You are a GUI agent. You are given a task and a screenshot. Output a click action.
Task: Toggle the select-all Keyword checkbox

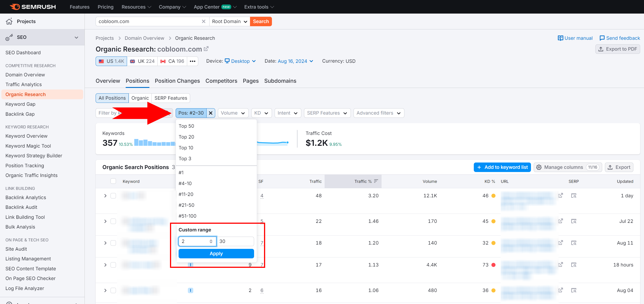pos(113,181)
